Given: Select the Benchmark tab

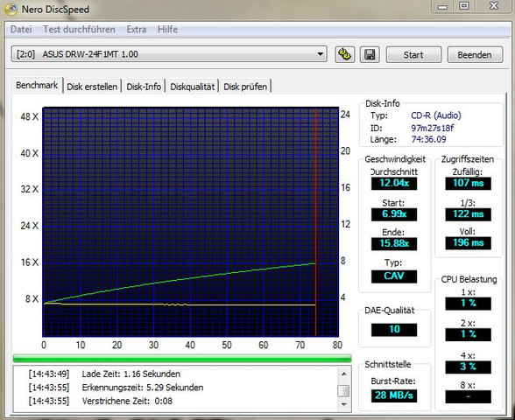Looking at the screenshot, I should coord(37,86).
